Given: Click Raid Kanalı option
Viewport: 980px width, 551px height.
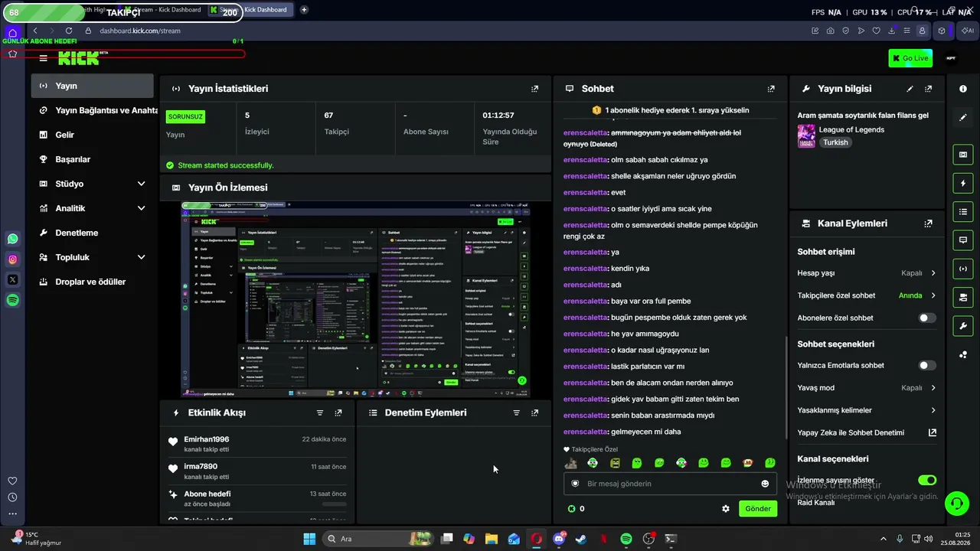Looking at the screenshot, I should coord(816,503).
